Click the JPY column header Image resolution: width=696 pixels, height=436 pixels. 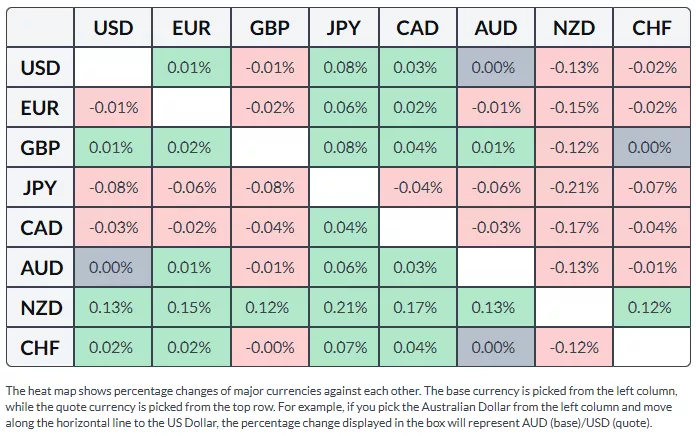[343, 28]
